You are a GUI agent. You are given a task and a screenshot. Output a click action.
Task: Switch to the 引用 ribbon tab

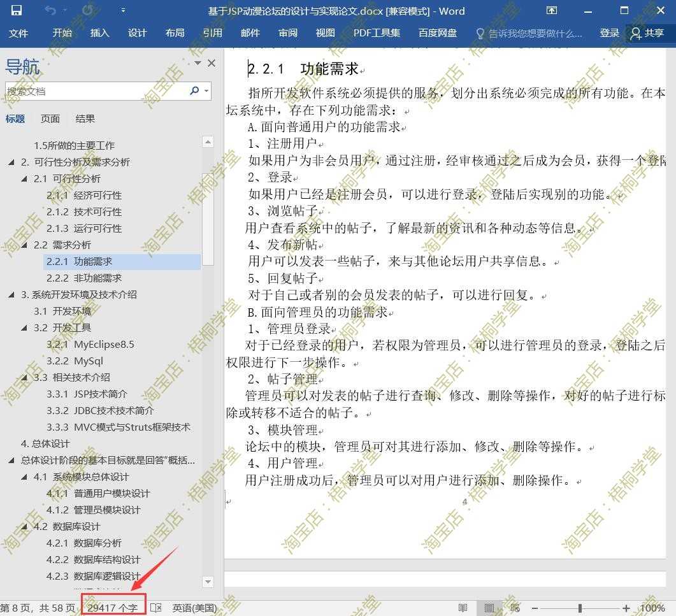(x=213, y=33)
